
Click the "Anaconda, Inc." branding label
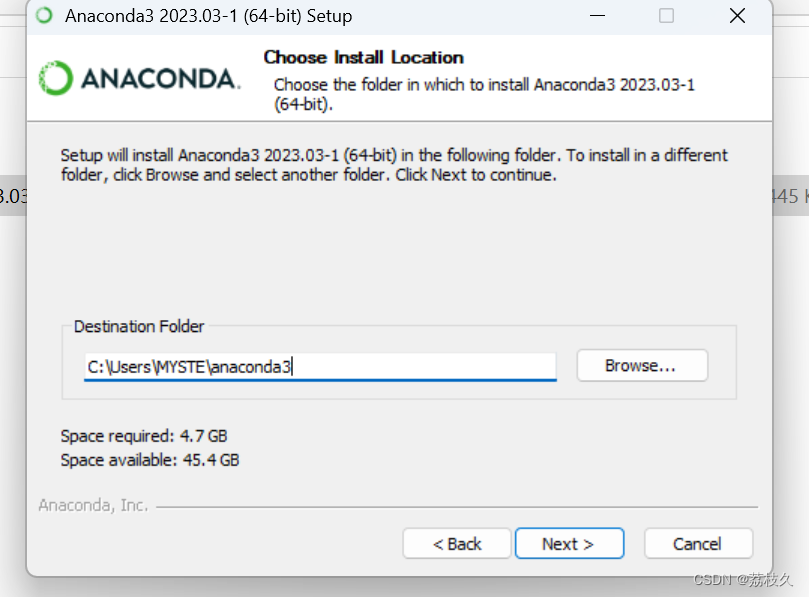coord(93,505)
